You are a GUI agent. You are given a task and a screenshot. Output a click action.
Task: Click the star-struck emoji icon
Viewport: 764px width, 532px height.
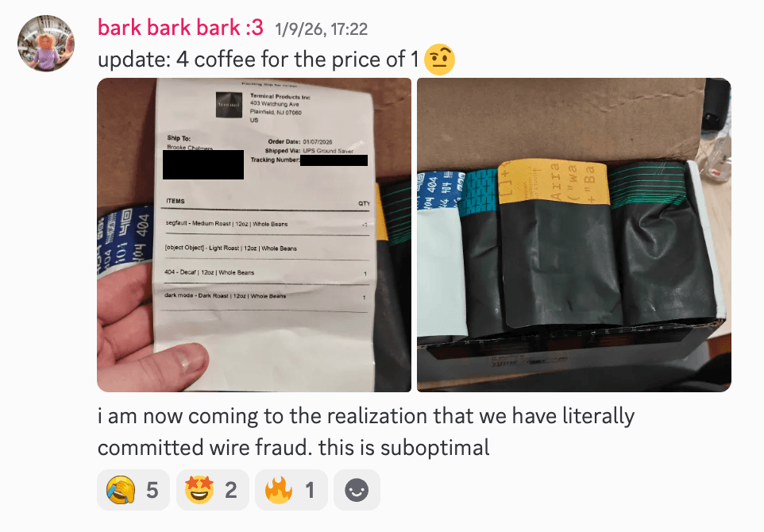tap(199, 490)
